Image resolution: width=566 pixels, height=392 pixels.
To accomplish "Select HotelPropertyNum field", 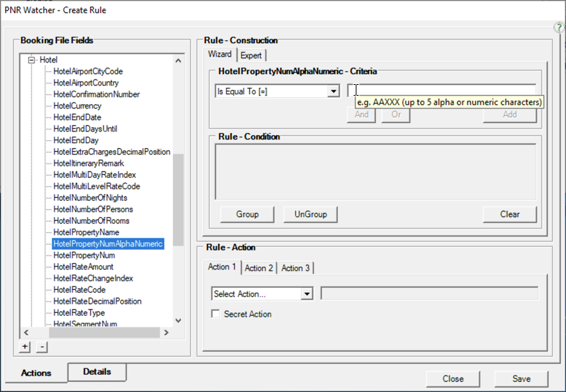I will (x=84, y=255).
